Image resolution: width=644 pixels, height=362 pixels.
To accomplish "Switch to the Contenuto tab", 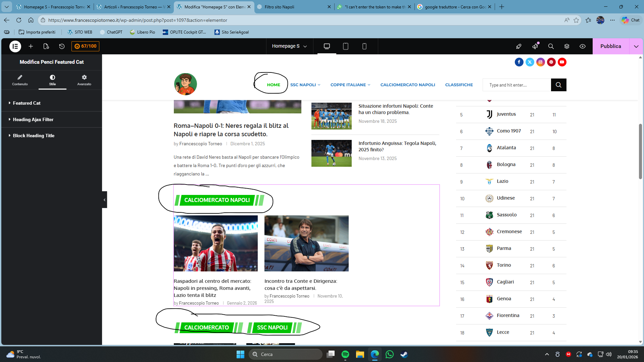I will click(20, 80).
